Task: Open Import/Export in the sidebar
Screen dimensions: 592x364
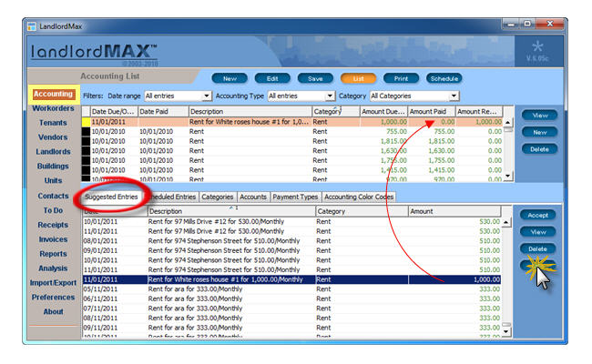Action: (53, 283)
